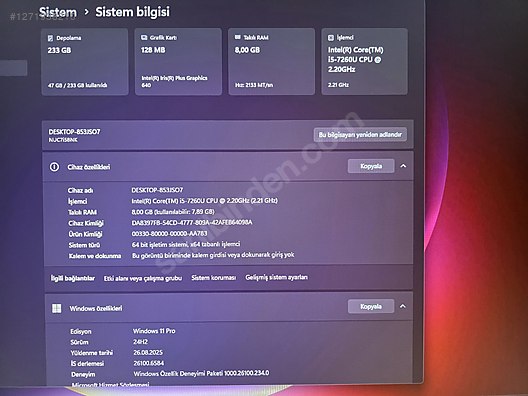Select Yüklenme tarihi 26.08.2025
This screenshot has height=396, width=528.
[x=148, y=353]
